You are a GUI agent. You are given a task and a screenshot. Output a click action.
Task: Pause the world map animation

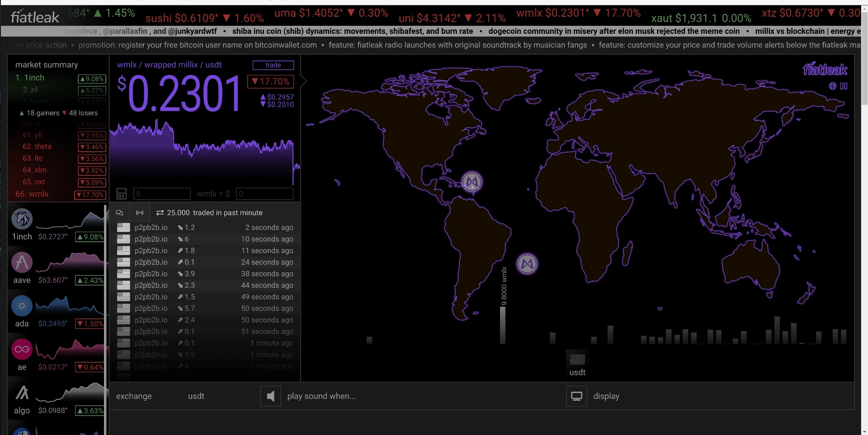tap(844, 86)
